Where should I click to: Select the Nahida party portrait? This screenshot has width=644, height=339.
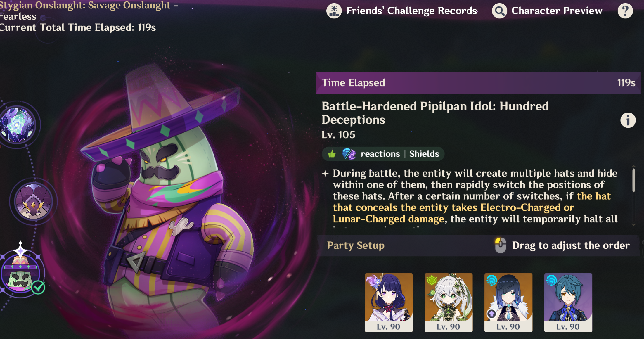[x=449, y=302]
